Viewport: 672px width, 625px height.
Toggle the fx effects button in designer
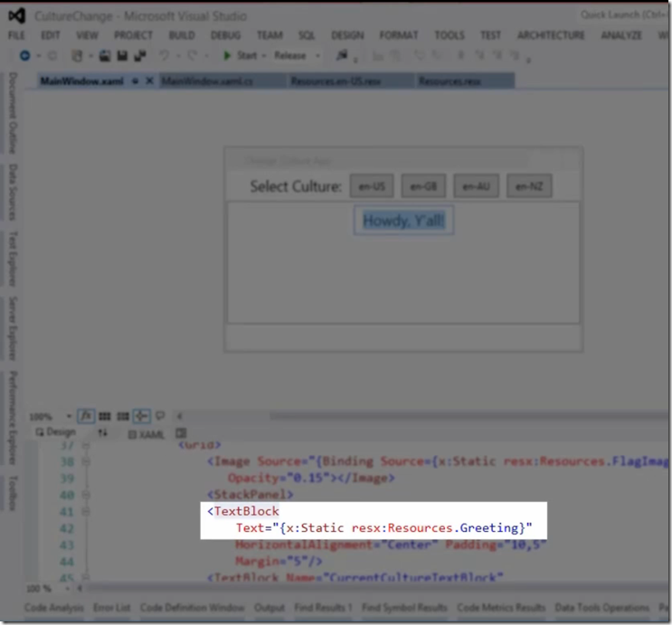point(86,416)
